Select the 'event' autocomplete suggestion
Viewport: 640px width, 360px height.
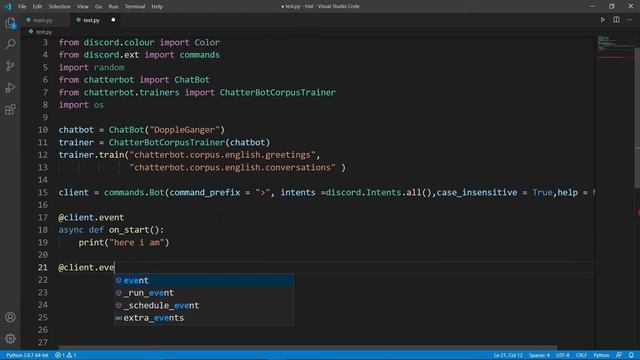click(204, 280)
